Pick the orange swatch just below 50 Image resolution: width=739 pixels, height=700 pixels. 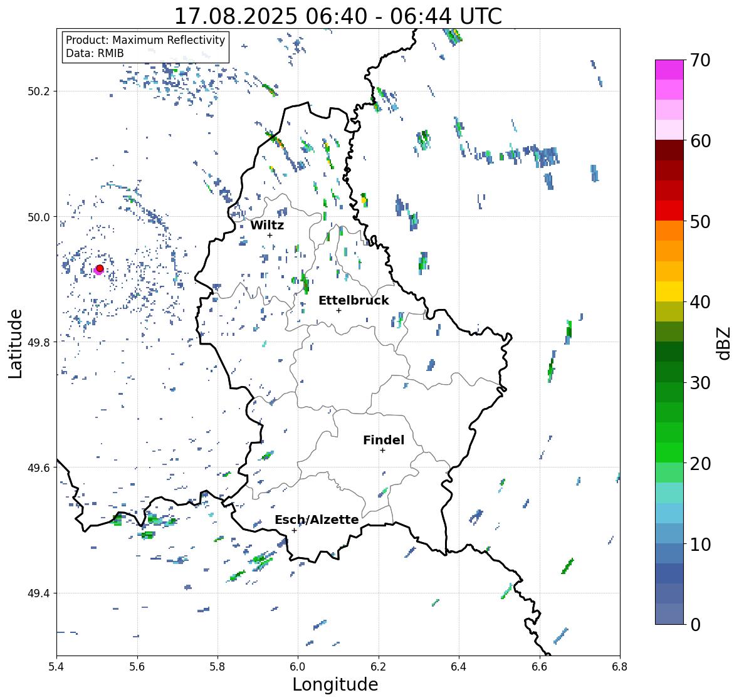pyautogui.click(x=669, y=231)
